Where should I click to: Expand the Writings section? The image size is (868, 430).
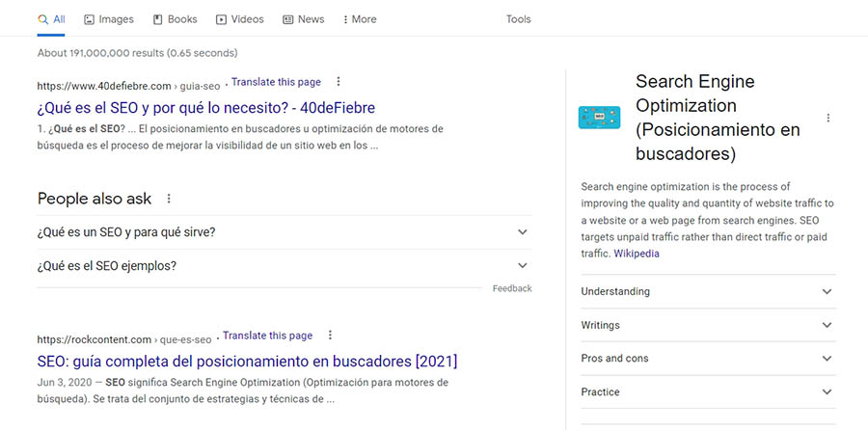click(x=708, y=325)
